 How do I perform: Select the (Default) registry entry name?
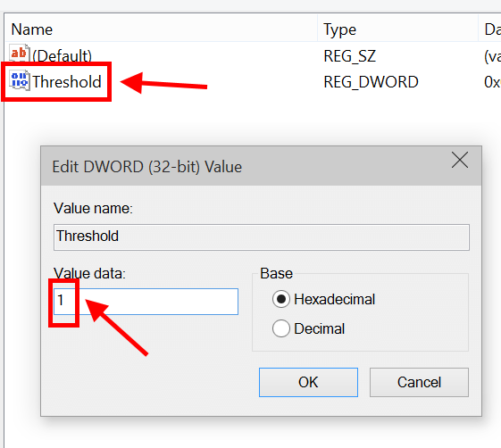tap(62, 56)
